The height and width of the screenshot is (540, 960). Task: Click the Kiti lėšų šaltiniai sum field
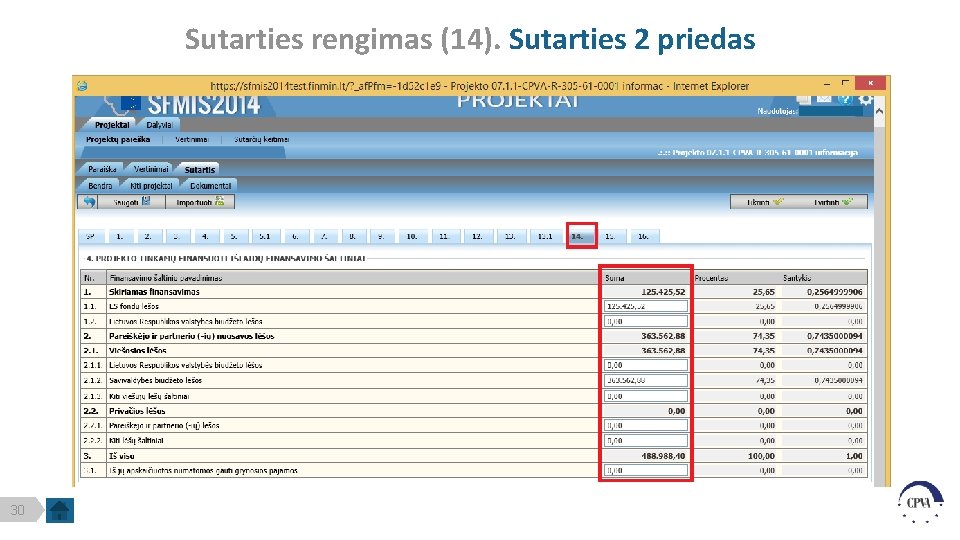coord(646,440)
